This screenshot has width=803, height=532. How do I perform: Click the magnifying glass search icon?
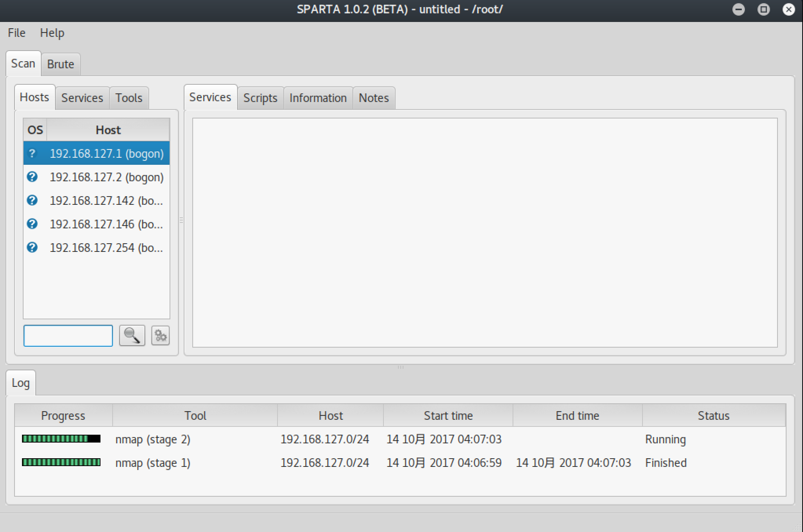coord(132,335)
